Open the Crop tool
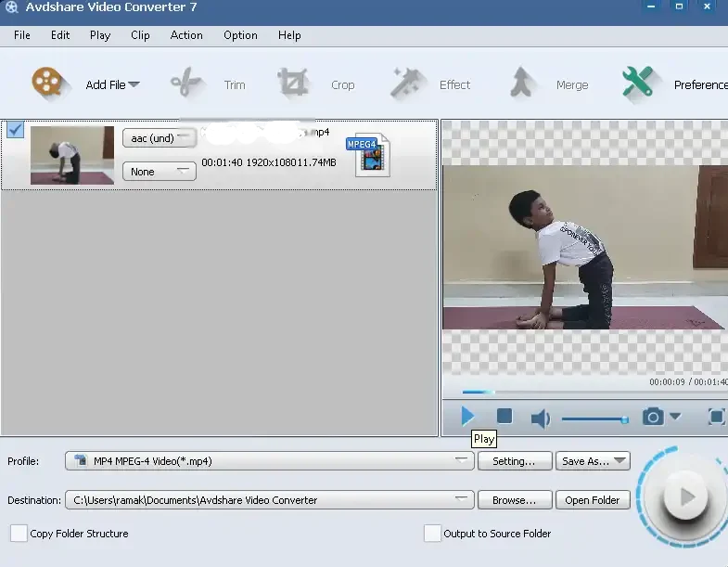The image size is (728, 567). [293, 84]
